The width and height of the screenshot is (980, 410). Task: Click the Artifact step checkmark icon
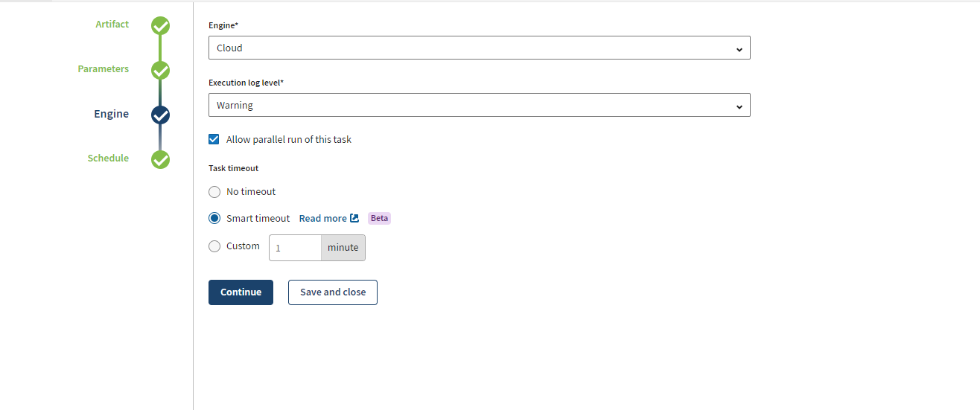[160, 26]
